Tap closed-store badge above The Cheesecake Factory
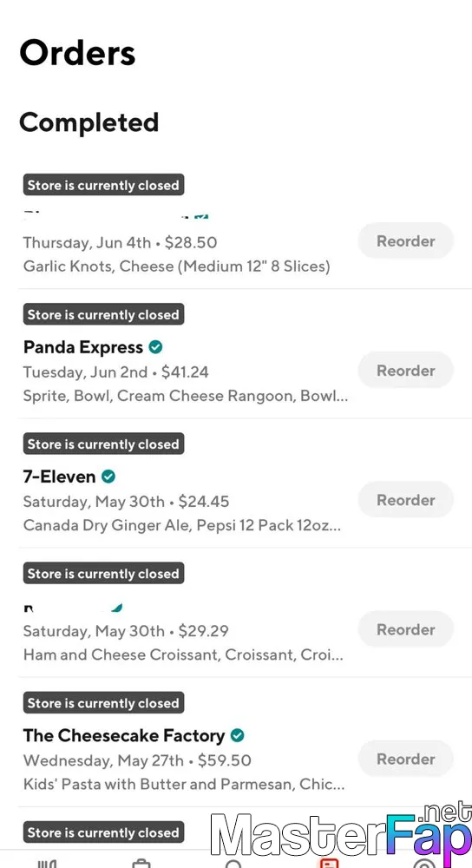 (103, 703)
